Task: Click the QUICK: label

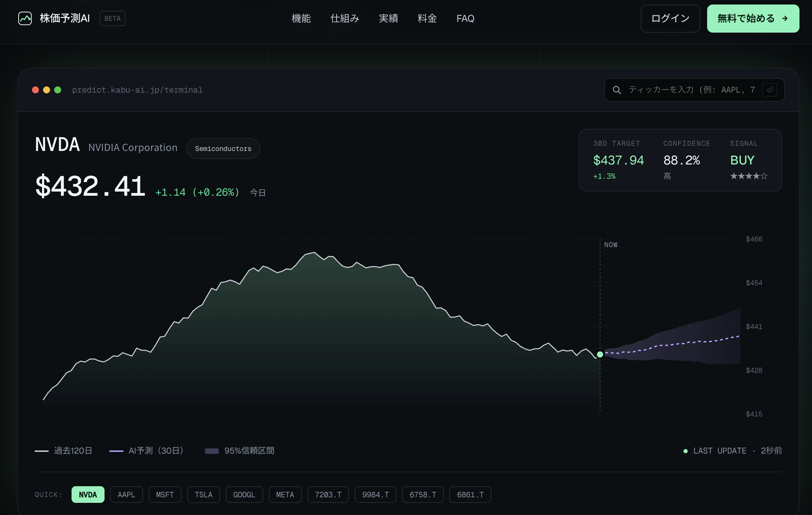Action: (48, 495)
